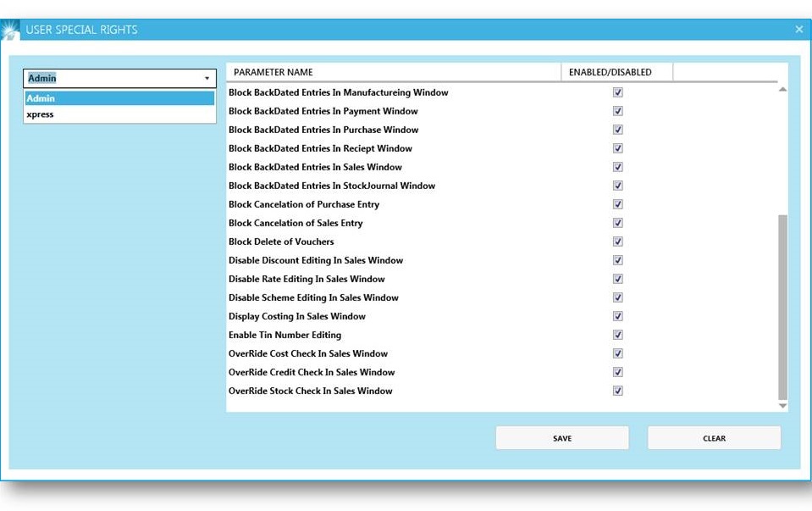Viewport: 812px width, 511px height.
Task: Uncheck Enable Tin Number Editing
Action: pos(617,334)
